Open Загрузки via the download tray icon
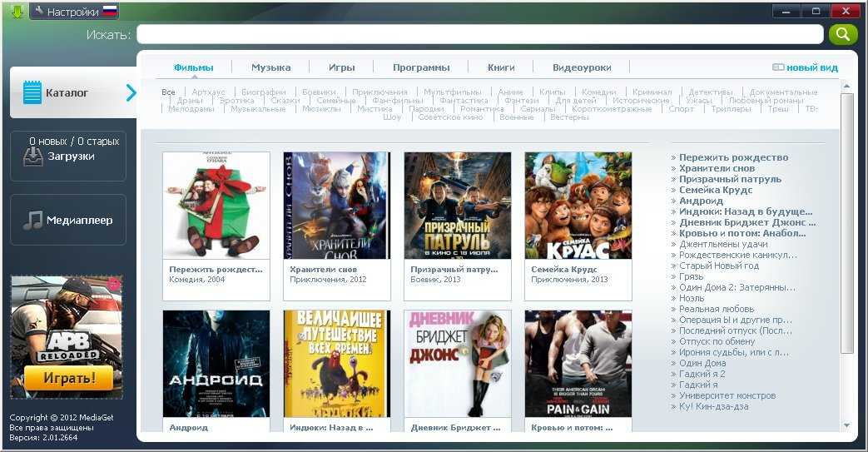This screenshot has width=868, height=452. [32, 156]
